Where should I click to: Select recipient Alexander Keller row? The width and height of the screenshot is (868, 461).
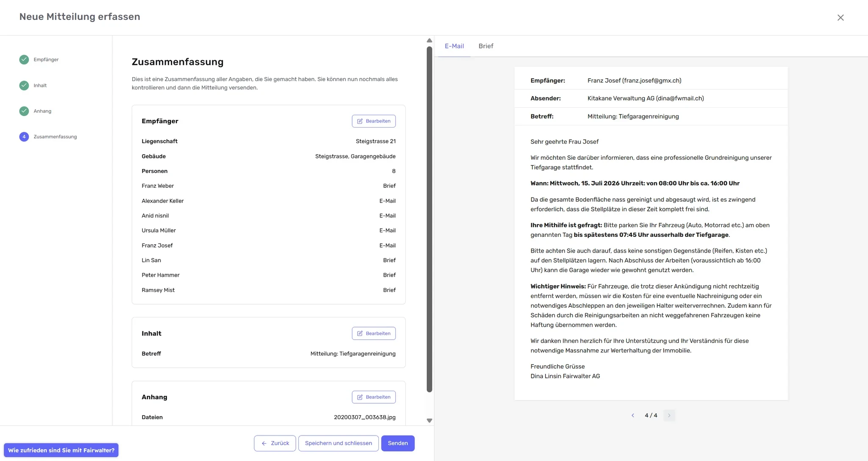pos(269,201)
